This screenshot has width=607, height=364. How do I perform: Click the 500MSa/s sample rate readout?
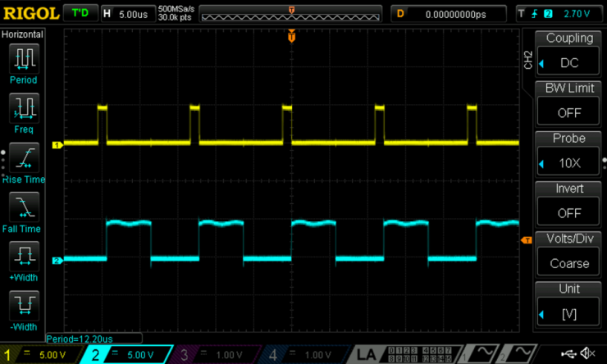176,9
